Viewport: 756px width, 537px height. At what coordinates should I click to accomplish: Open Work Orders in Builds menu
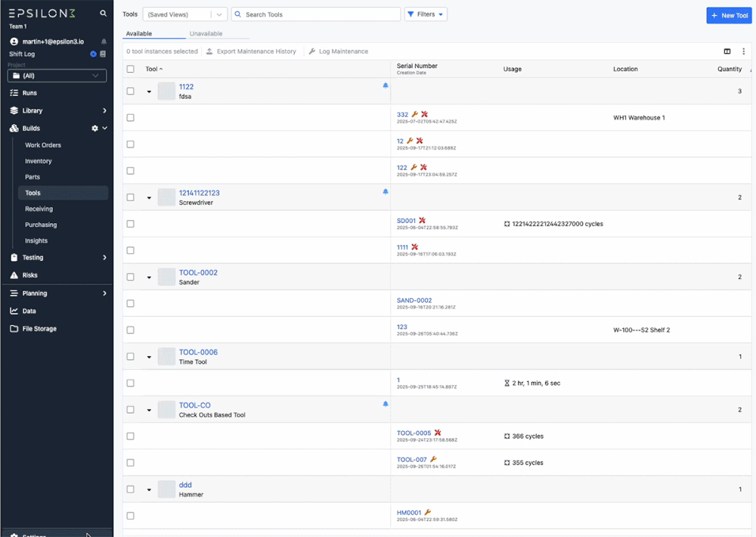(43, 145)
